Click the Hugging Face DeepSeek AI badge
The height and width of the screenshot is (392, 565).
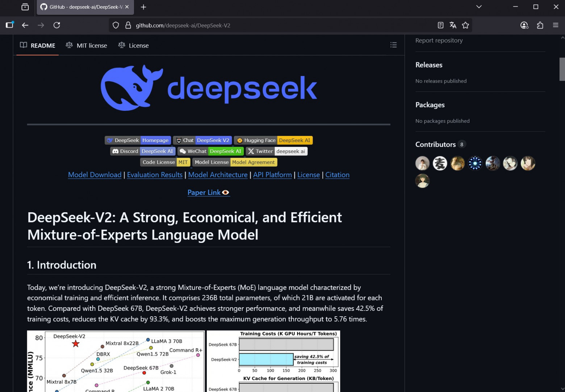[x=273, y=140]
